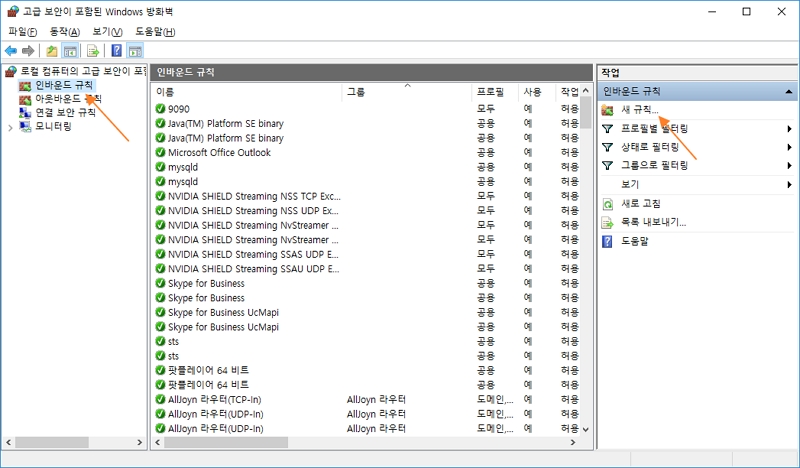The height and width of the screenshot is (468, 800).
Task: Open the 도움말(H) menu
Action: pyautogui.click(x=155, y=32)
